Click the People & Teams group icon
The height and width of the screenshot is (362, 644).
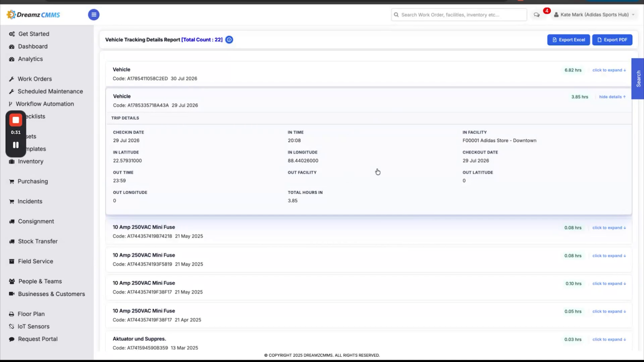tap(12, 281)
